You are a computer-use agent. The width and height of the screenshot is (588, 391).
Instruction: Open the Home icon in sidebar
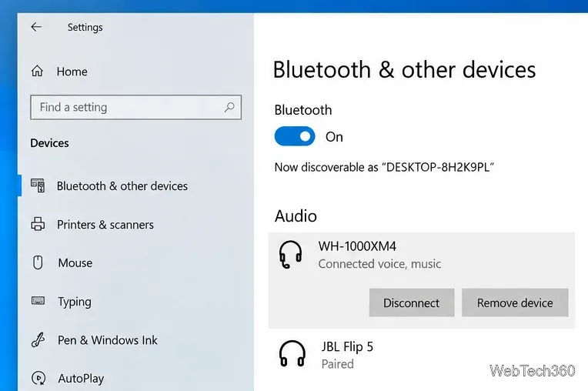[37, 71]
